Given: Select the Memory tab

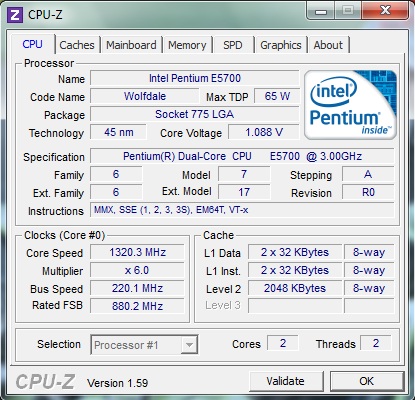Looking at the screenshot, I should click(x=187, y=45).
